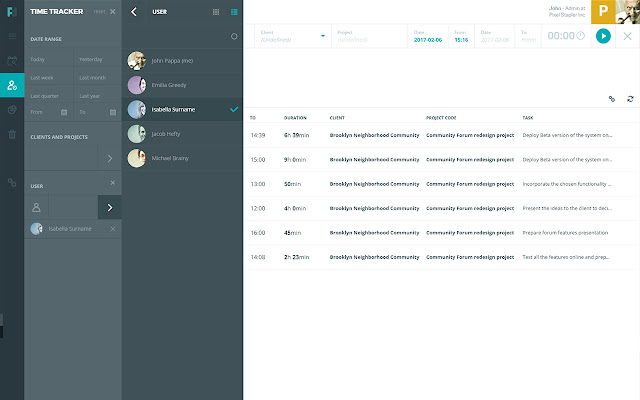Open the Prepare forum features presentation entry
This screenshot has width=640, height=400.
click(x=442, y=233)
